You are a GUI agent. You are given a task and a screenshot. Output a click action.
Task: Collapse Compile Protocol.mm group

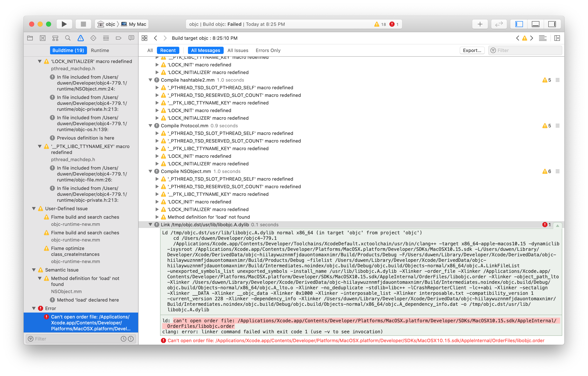pos(150,126)
